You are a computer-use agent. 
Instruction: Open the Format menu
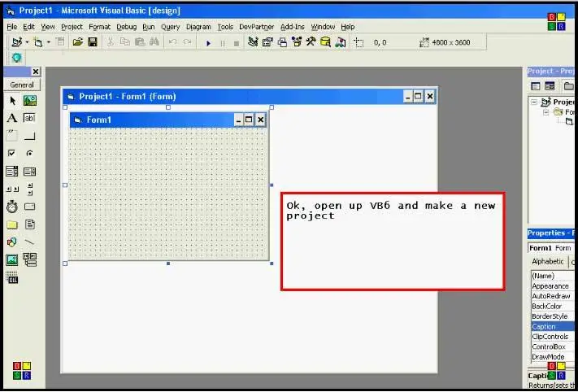click(99, 27)
